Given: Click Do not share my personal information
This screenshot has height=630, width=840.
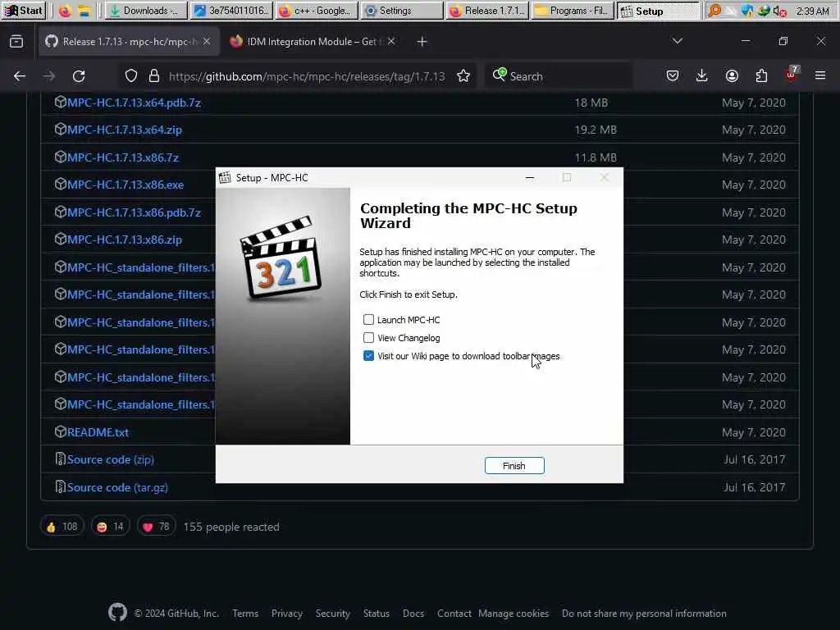Looking at the screenshot, I should [x=644, y=614].
